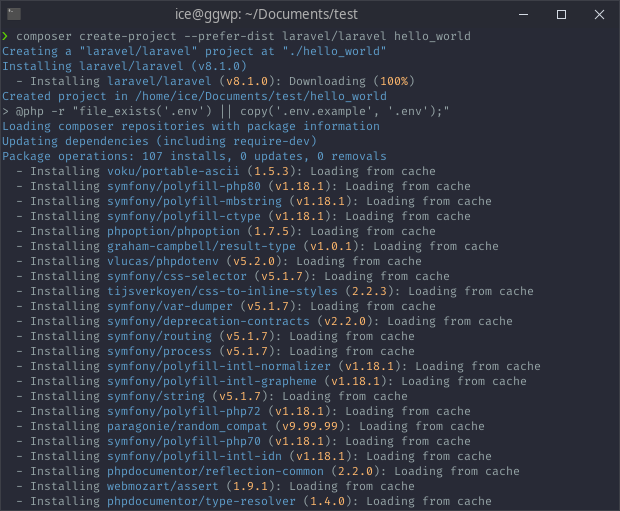Click the phpdocumentor/reflection-common package name
This screenshot has width=620, height=511.
point(215,471)
